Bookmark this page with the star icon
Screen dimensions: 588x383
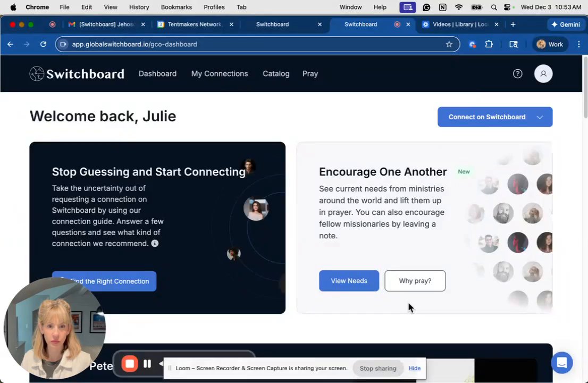(x=449, y=44)
